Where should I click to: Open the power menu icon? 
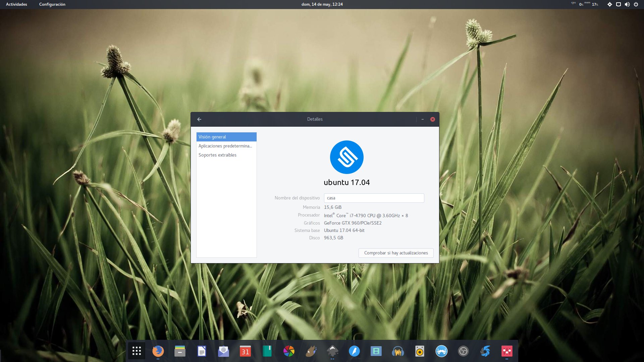(x=636, y=4)
